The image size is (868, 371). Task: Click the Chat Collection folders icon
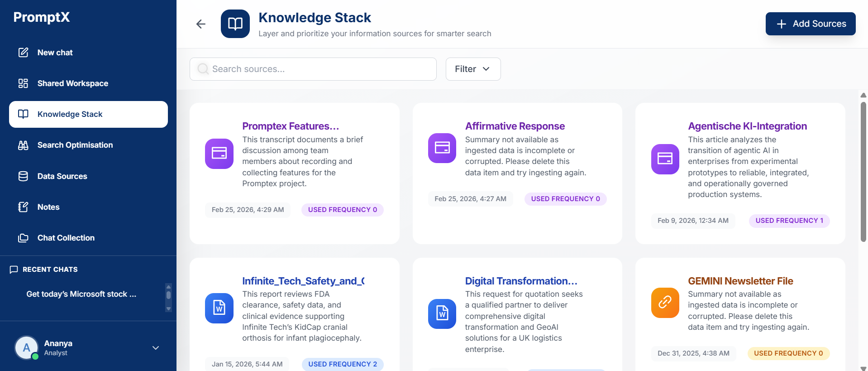click(23, 238)
